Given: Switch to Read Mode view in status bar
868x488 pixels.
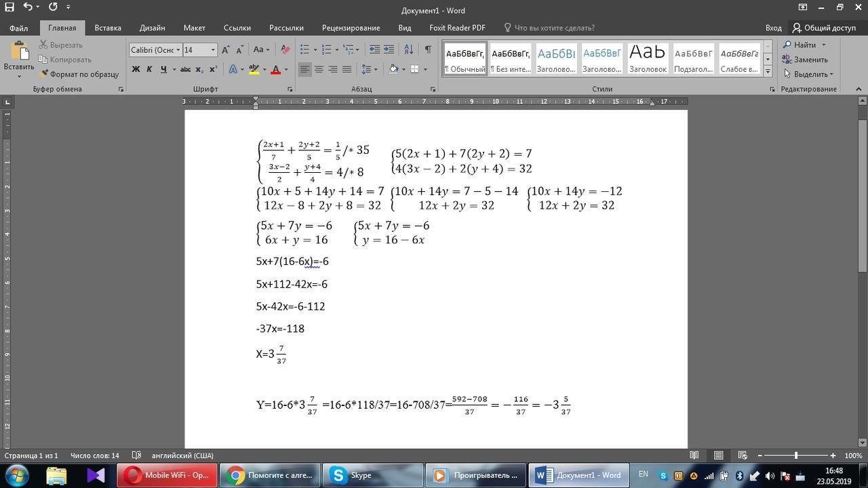Looking at the screenshot, I should 694,455.
